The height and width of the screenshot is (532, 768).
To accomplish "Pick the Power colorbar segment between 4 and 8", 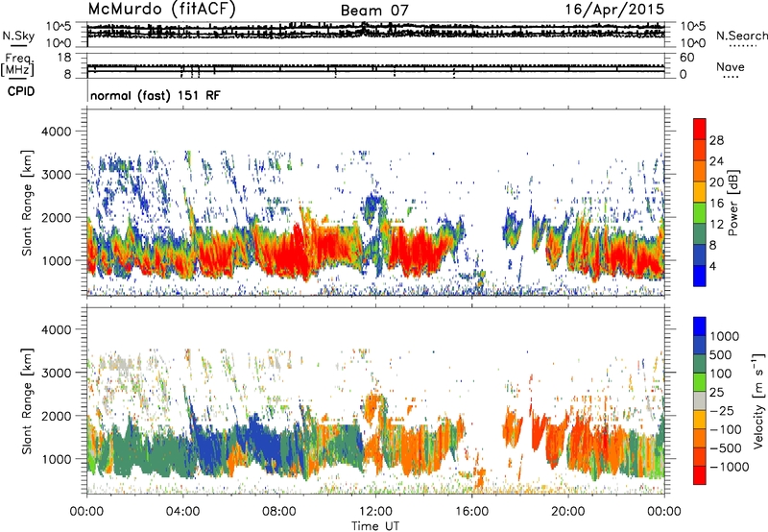I will 700,254.
